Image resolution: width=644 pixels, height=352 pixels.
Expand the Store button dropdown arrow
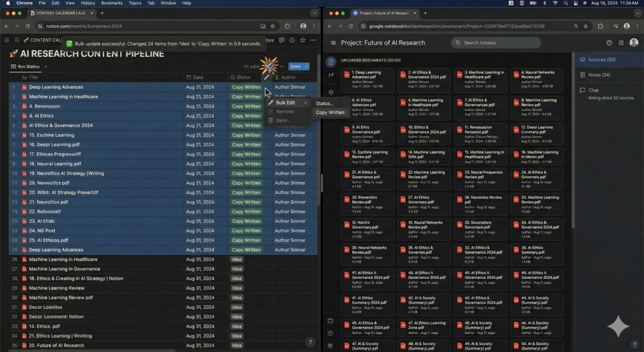(x=306, y=66)
